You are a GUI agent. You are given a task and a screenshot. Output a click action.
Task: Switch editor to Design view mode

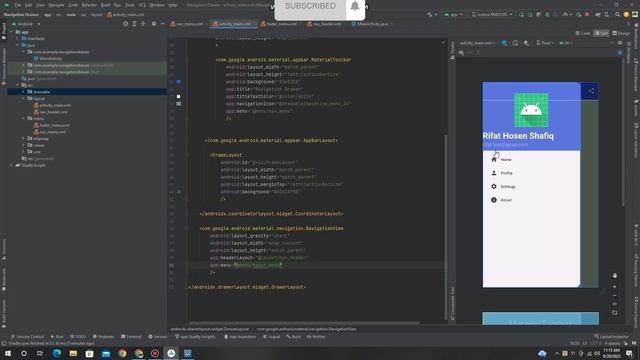click(621, 33)
